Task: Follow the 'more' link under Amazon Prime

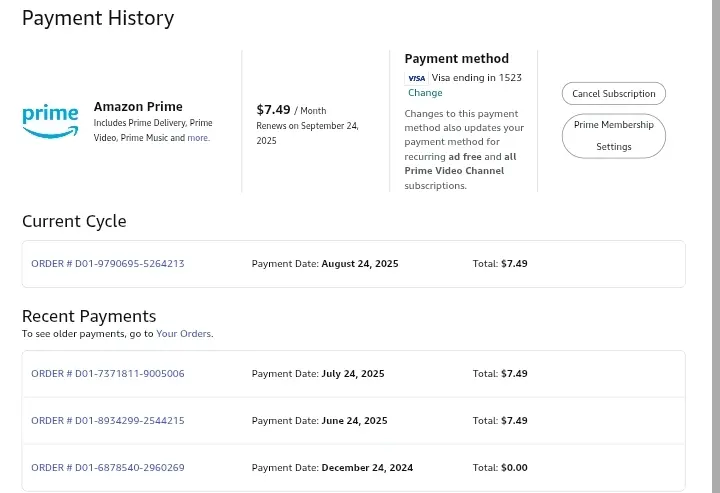Action: (x=198, y=138)
